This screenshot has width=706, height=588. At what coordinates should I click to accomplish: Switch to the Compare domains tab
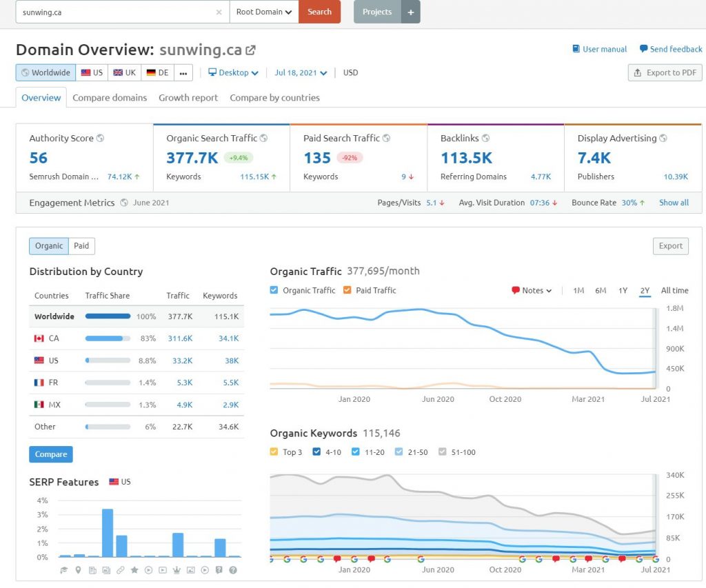pyautogui.click(x=110, y=98)
